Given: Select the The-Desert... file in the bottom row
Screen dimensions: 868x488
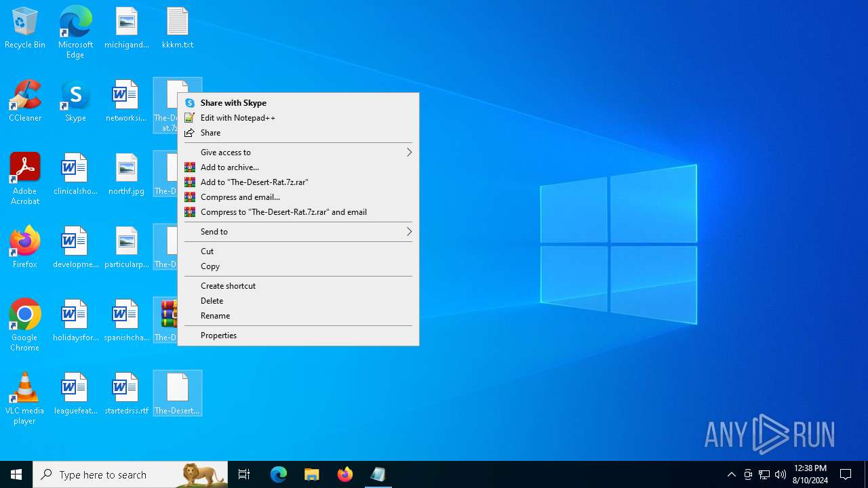Looking at the screenshot, I should click(x=178, y=393).
